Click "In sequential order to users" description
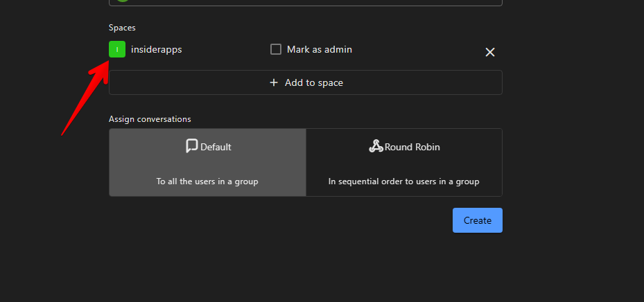The image size is (644, 302). coord(403,181)
